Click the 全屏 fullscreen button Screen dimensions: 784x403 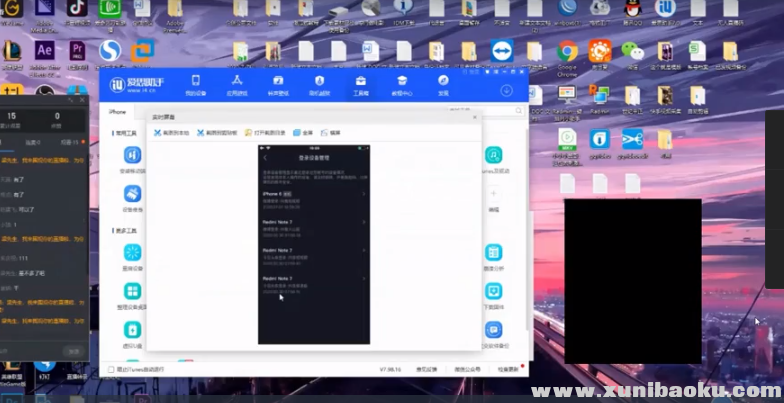click(x=303, y=133)
